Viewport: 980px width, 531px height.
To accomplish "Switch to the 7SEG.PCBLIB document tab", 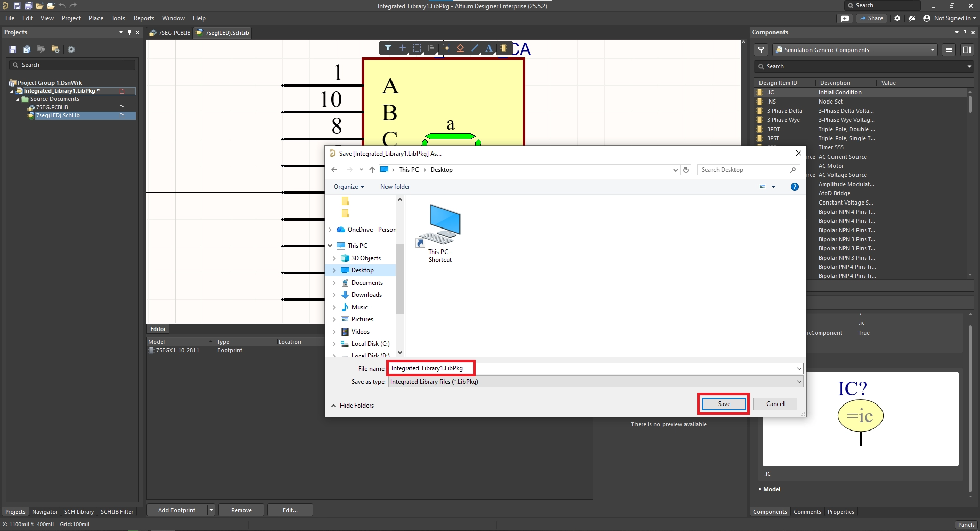I will 170,33.
